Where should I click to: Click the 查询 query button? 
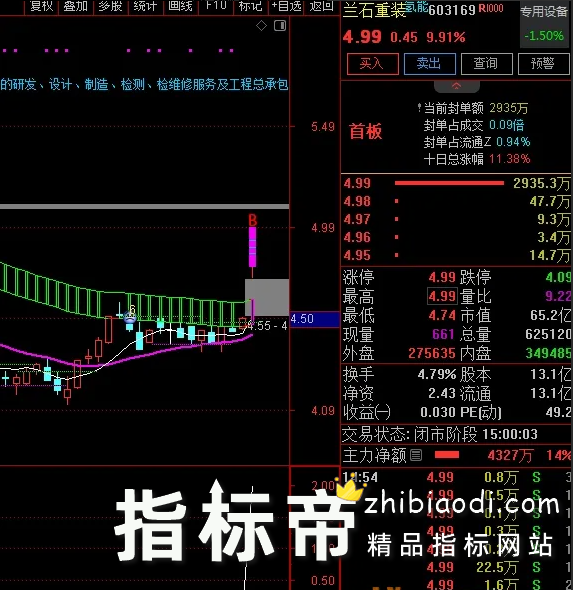click(486, 64)
